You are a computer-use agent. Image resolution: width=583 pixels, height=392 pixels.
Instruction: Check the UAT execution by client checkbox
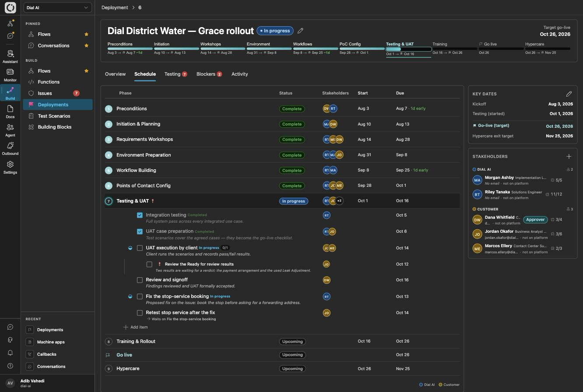click(x=140, y=248)
